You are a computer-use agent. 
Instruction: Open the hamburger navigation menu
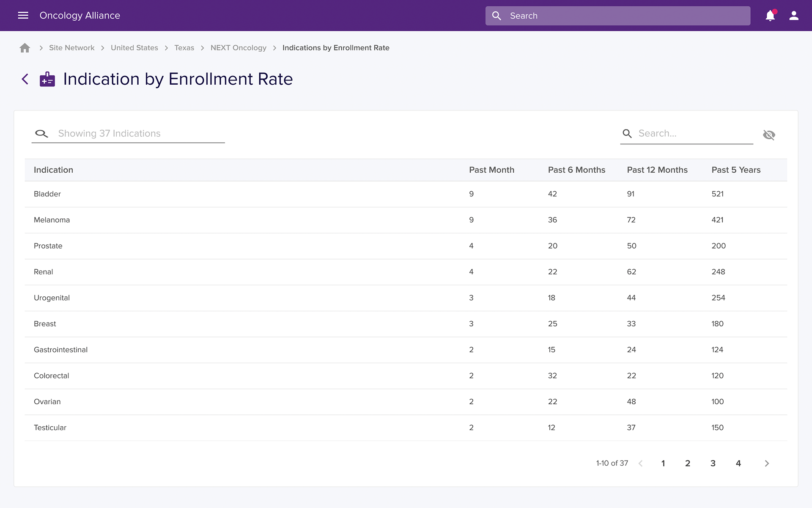(23, 16)
